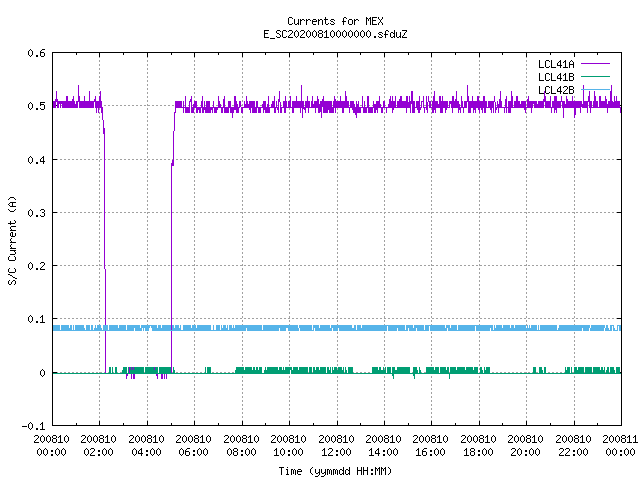Click the "Time (yymmdd HH:MM)" x-axis label
640x480 pixels.
click(x=335, y=471)
